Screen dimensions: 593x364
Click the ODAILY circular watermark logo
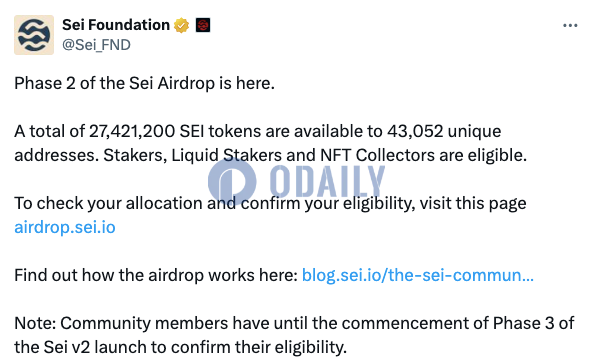[232, 182]
